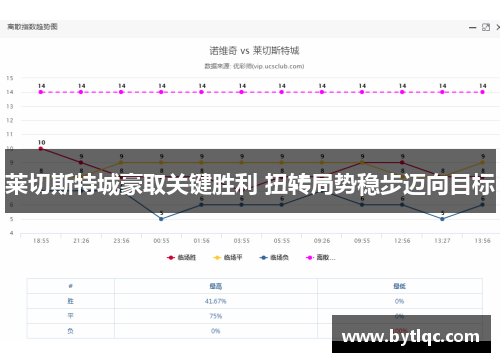Select the 胜 row label
Screen dimensions: 500x362
(70, 301)
